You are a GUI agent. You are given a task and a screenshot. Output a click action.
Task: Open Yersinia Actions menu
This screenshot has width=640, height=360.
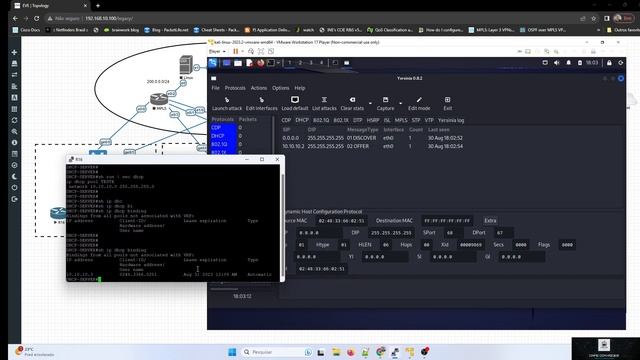pos(259,88)
